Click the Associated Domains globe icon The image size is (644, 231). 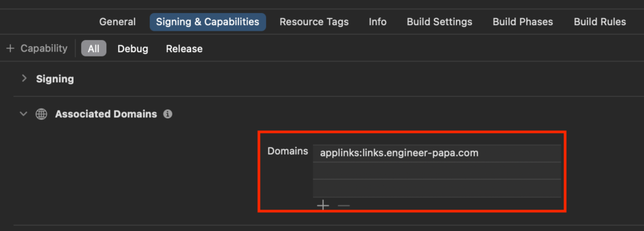[42, 114]
